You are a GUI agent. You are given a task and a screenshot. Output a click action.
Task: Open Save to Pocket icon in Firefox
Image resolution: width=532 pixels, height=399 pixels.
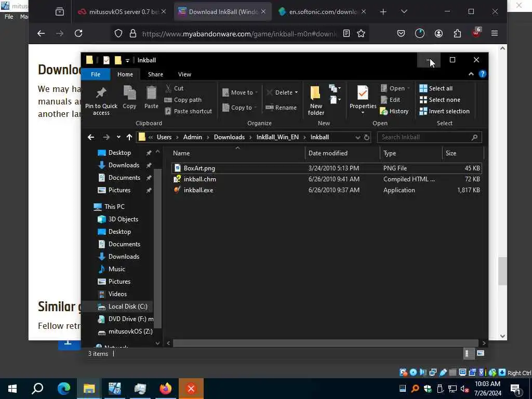pyautogui.click(x=401, y=33)
